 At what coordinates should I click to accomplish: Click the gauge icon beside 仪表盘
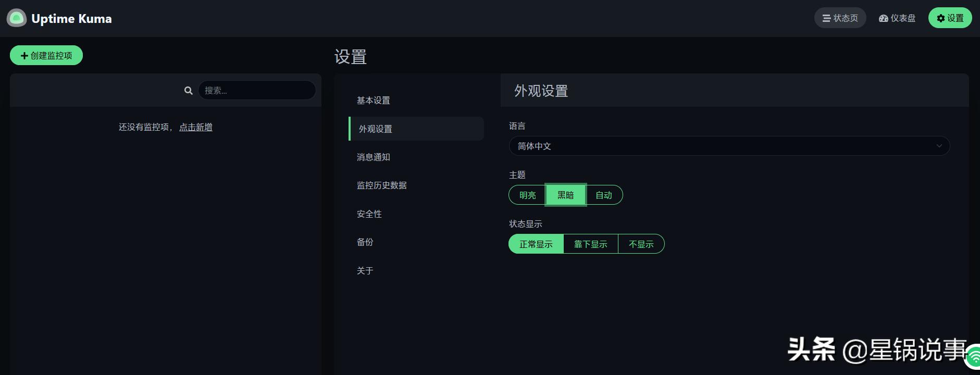point(883,18)
